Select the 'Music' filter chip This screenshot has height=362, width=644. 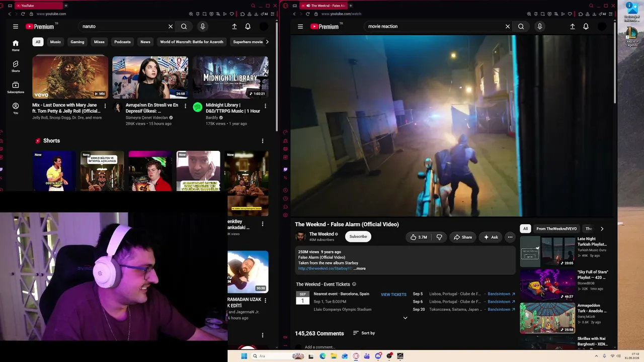55,42
